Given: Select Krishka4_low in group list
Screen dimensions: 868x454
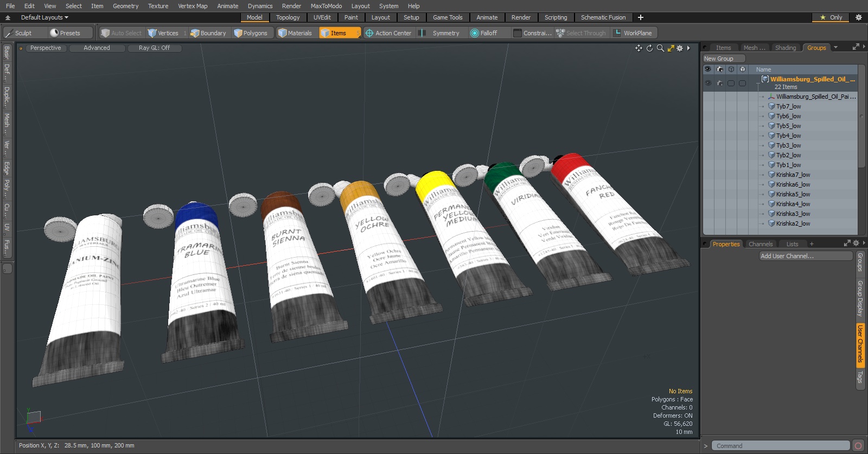Looking at the screenshot, I should pos(793,204).
